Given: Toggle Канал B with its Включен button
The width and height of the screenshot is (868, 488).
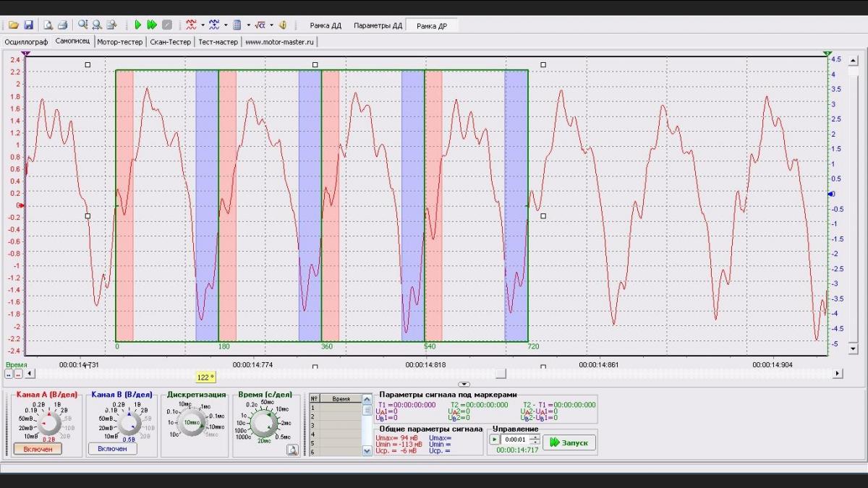Looking at the screenshot, I should [112, 448].
